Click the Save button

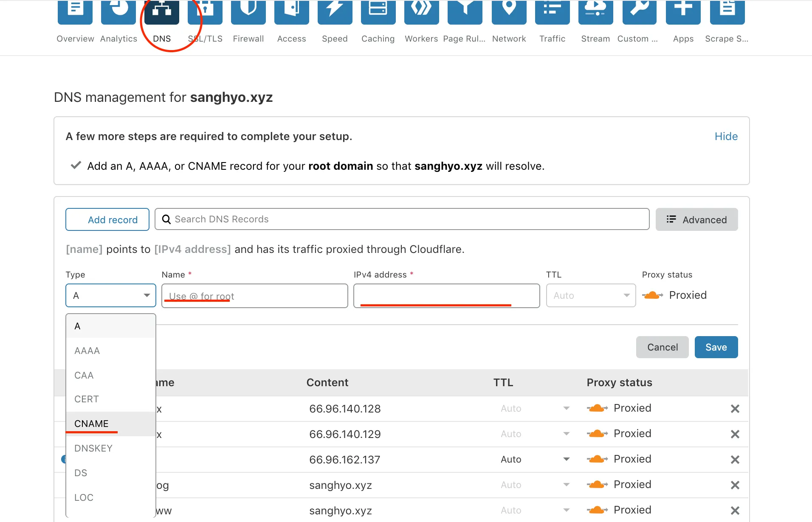[x=716, y=347]
